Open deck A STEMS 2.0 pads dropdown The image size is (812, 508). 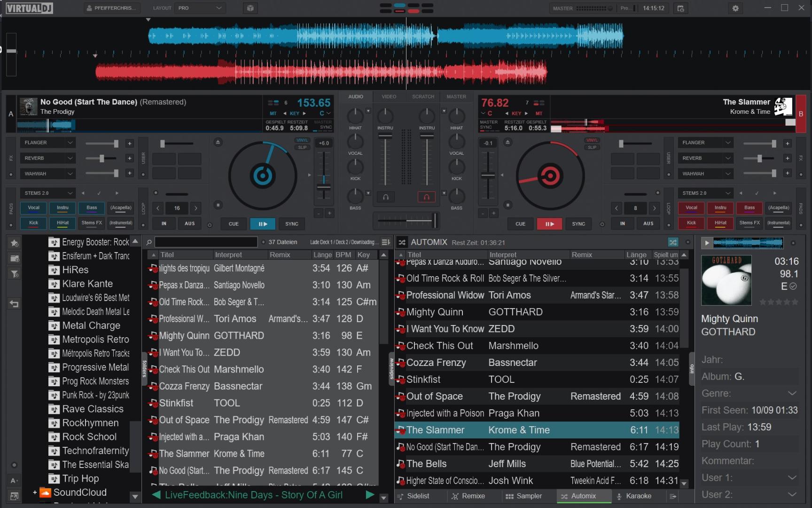[x=47, y=193]
